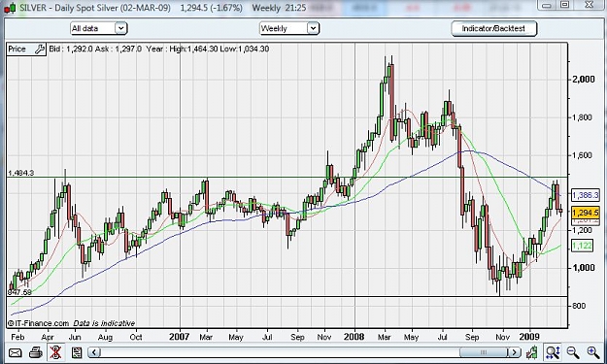Image resolution: width=607 pixels, height=364 pixels.
Task: Open the Weekly timeframe dropdown
Action: click(289, 28)
